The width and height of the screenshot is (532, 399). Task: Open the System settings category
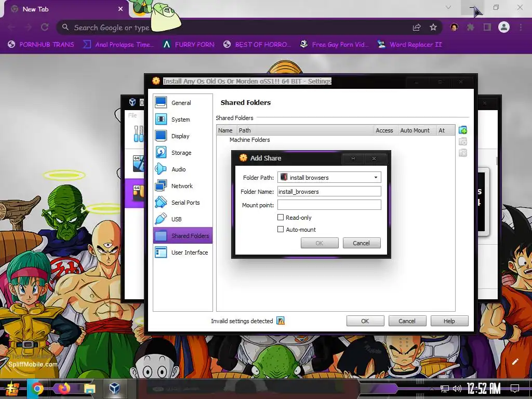pos(182,119)
